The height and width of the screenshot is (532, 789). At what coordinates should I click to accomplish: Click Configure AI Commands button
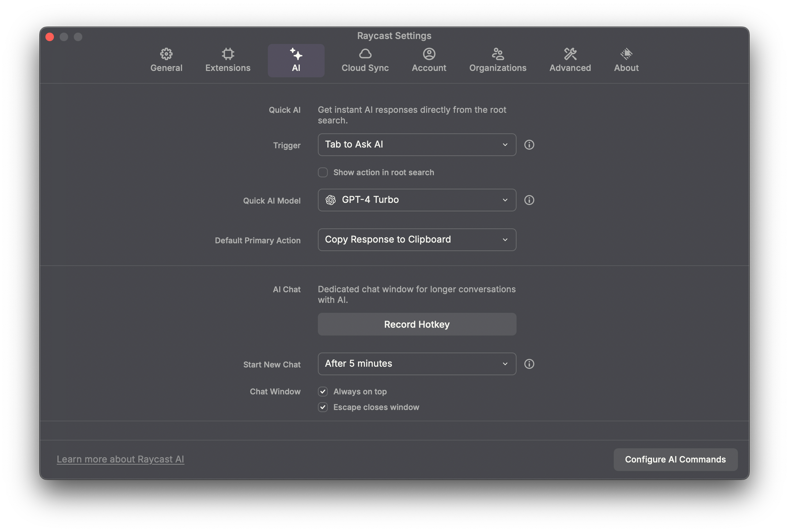click(x=675, y=460)
